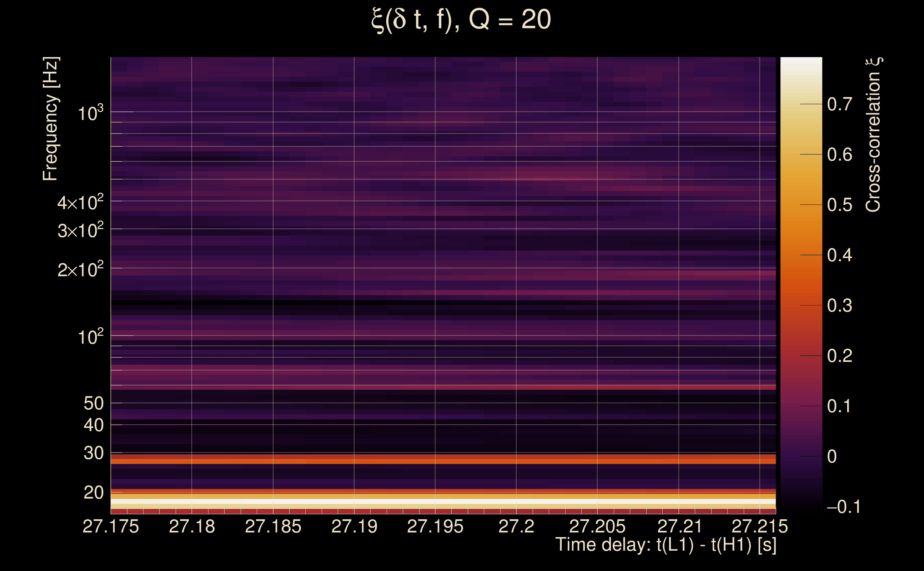Click the 4×10² frequency tick label
The image size is (924, 571).
[80, 203]
